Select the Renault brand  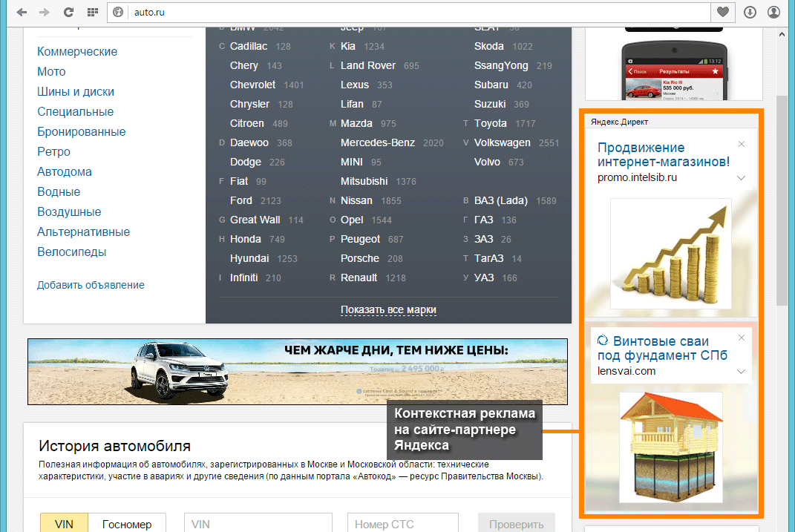click(359, 278)
